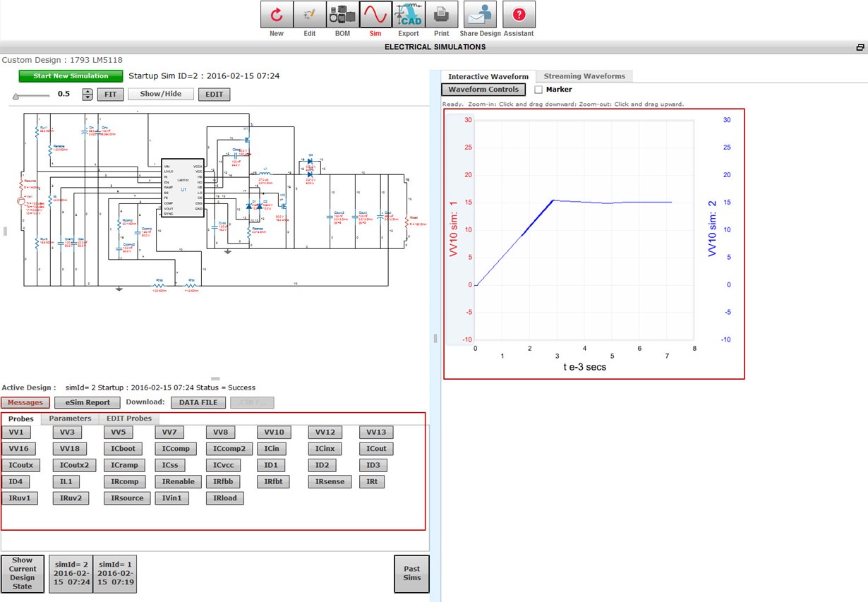Select probe ICinx
The height and width of the screenshot is (602, 868).
[x=325, y=449]
